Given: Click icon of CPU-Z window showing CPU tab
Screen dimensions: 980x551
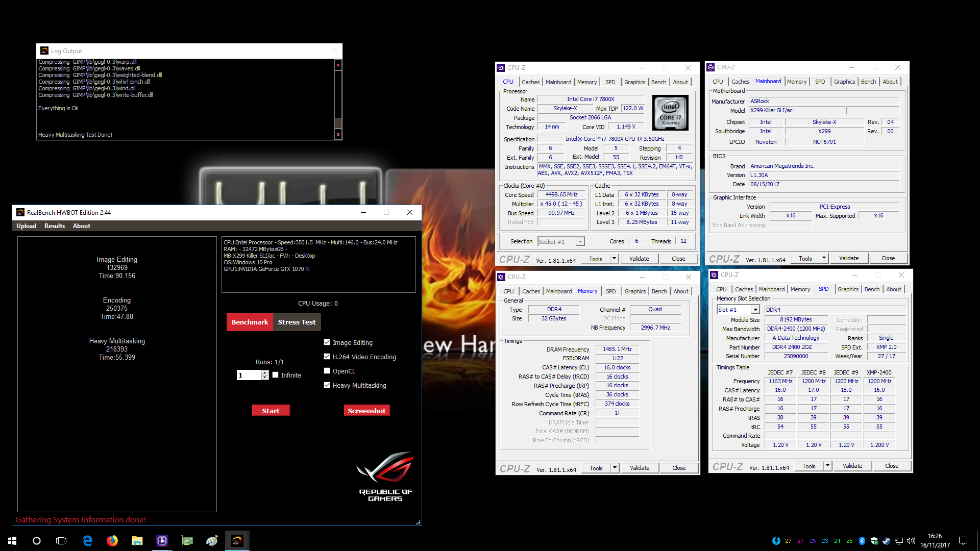Looking at the screenshot, I should pos(501,67).
